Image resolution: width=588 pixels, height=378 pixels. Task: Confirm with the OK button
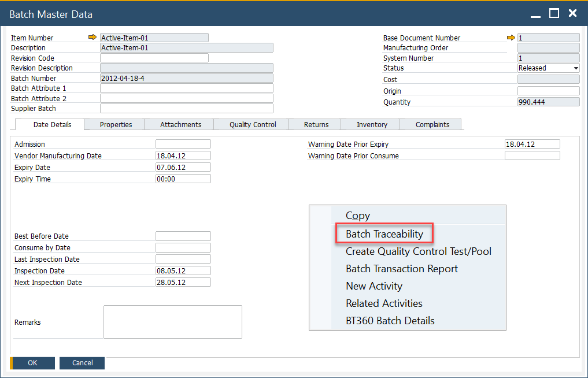tap(32, 363)
